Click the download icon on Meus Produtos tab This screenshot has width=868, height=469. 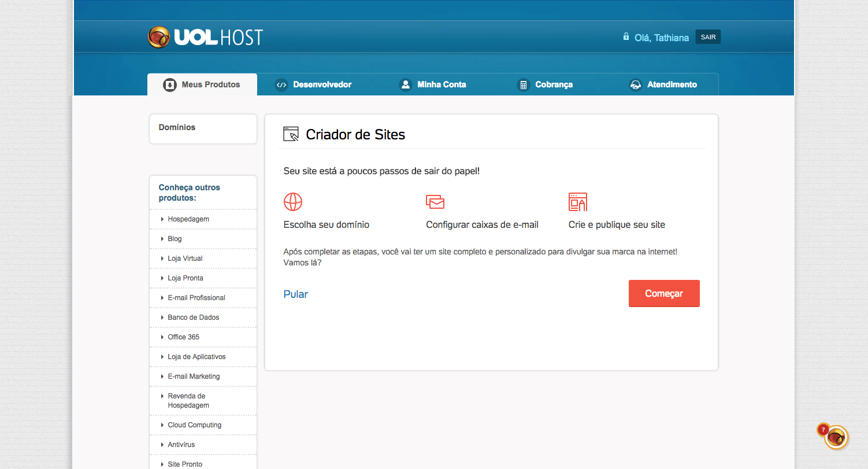point(169,85)
